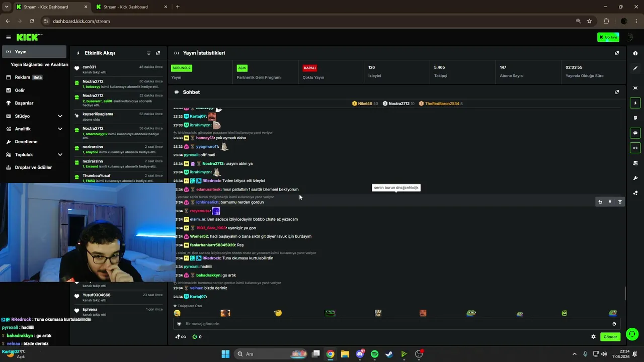Open Droplar ve ödüller
The image size is (644, 362).
pos(34,167)
